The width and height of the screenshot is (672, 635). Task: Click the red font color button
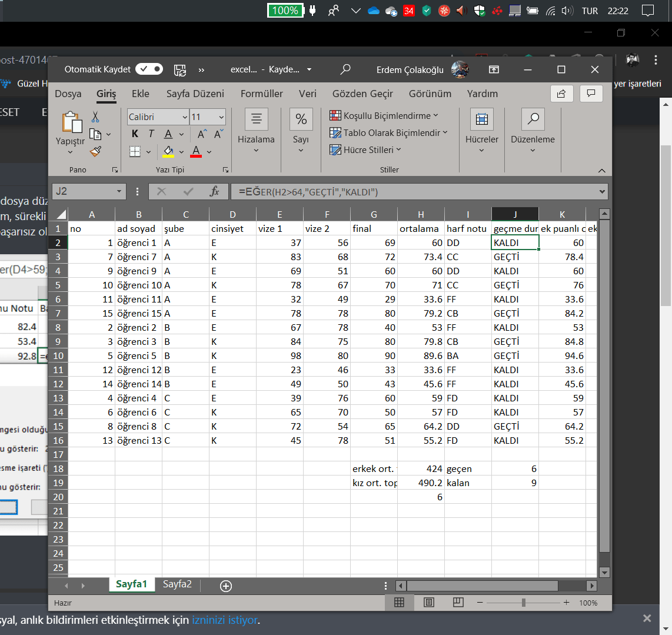pyautogui.click(x=196, y=151)
